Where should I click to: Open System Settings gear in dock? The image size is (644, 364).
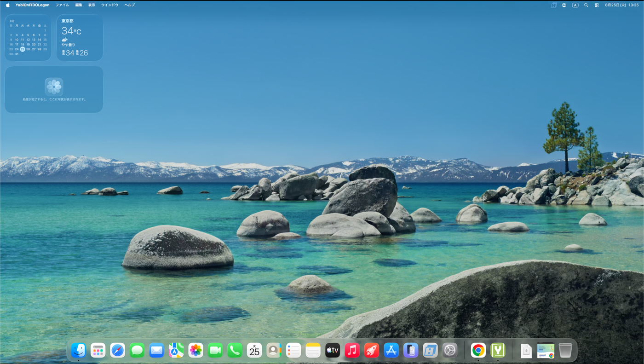coord(450,351)
